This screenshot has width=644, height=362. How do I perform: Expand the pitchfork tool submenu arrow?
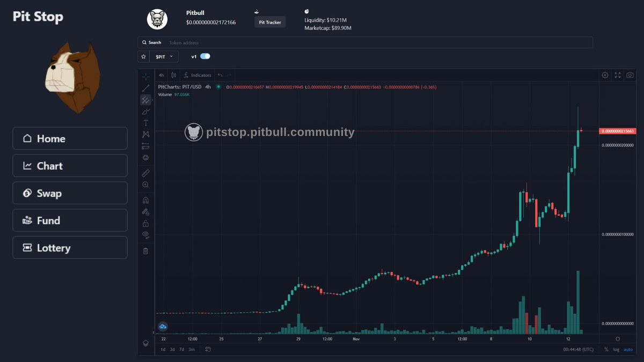pos(152,100)
